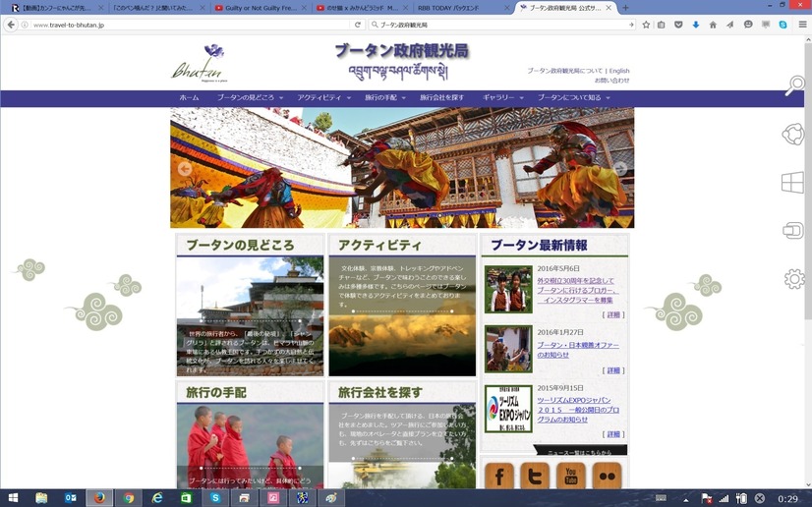The width and height of the screenshot is (812, 507).
Task: Open the ブータンの見どころ card image
Action: [250, 316]
